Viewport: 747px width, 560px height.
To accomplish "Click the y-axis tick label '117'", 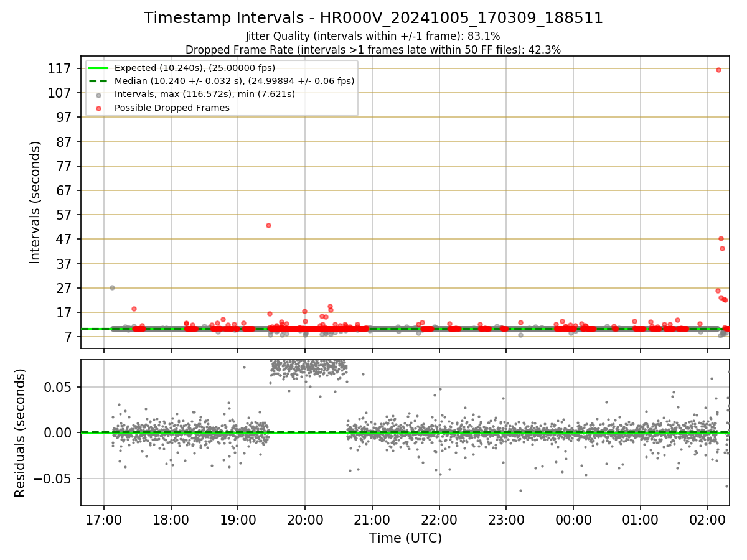I will (x=60, y=68).
